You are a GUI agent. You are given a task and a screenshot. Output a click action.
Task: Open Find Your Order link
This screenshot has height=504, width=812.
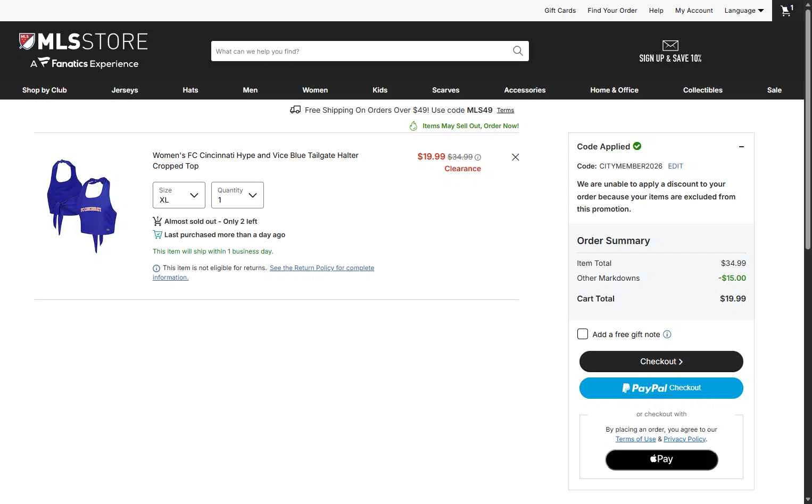point(612,11)
